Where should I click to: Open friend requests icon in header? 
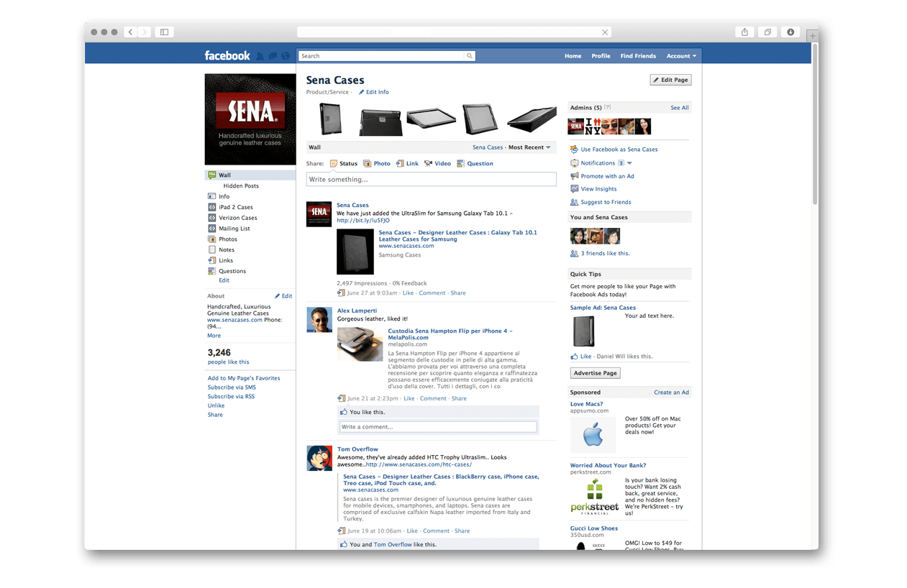260,56
